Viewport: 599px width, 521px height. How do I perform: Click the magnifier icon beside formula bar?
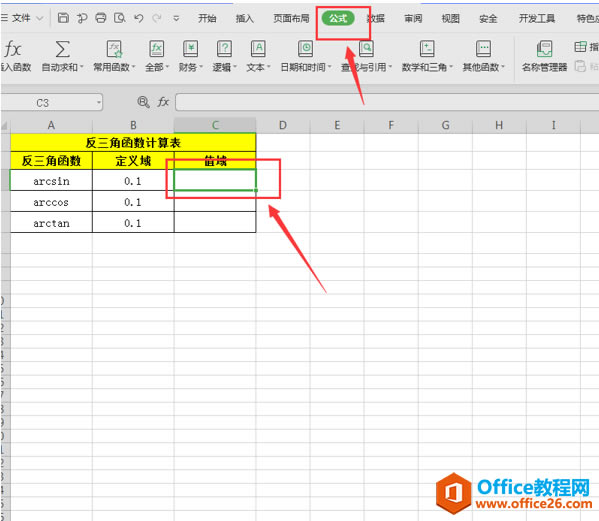143,102
